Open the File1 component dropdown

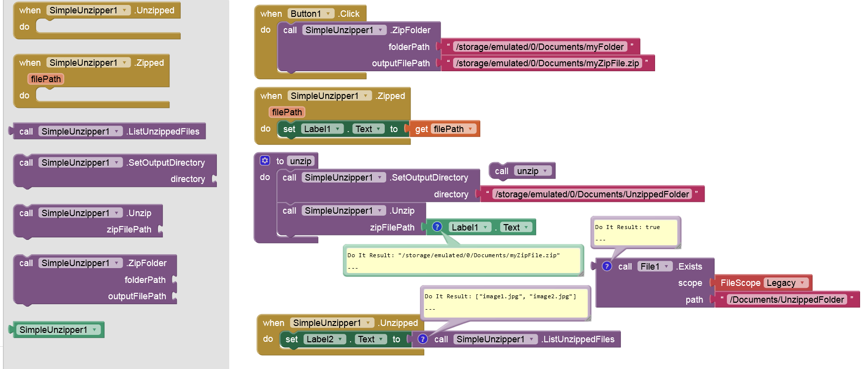pyautogui.click(x=655, y=267)
